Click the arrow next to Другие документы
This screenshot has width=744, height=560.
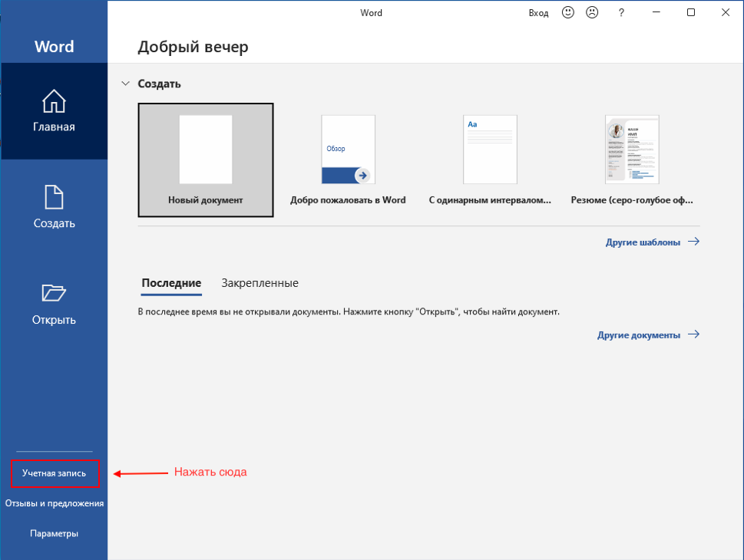(x=693, y=334)
